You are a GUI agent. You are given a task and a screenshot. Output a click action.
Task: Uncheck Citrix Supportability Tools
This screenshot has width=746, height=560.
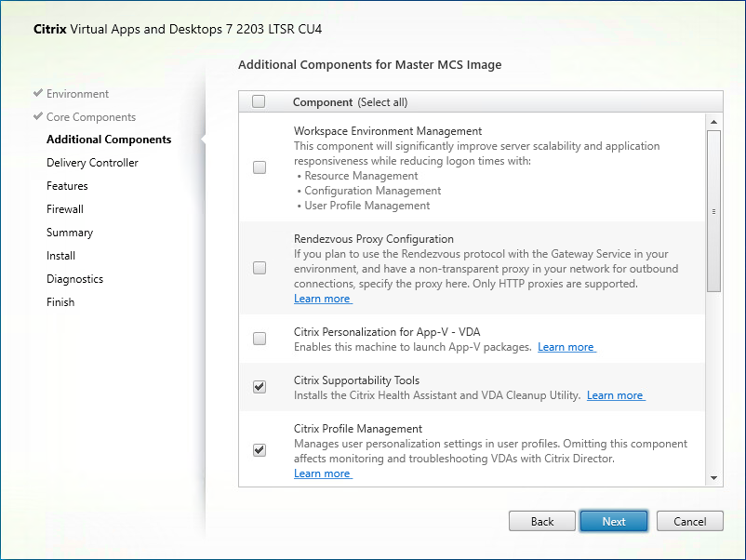[260, 387]
